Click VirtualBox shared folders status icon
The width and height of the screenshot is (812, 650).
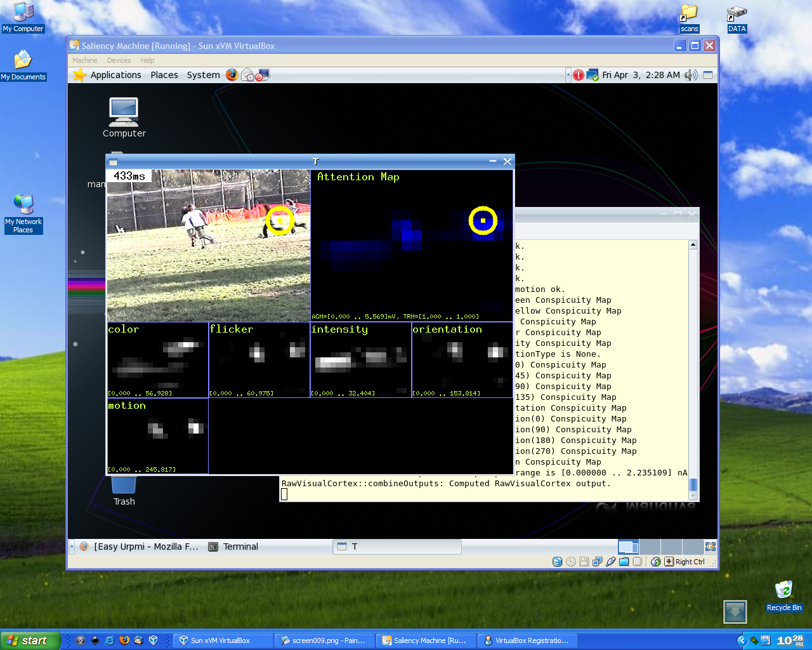pyautogui.click(x=624, y=562)
